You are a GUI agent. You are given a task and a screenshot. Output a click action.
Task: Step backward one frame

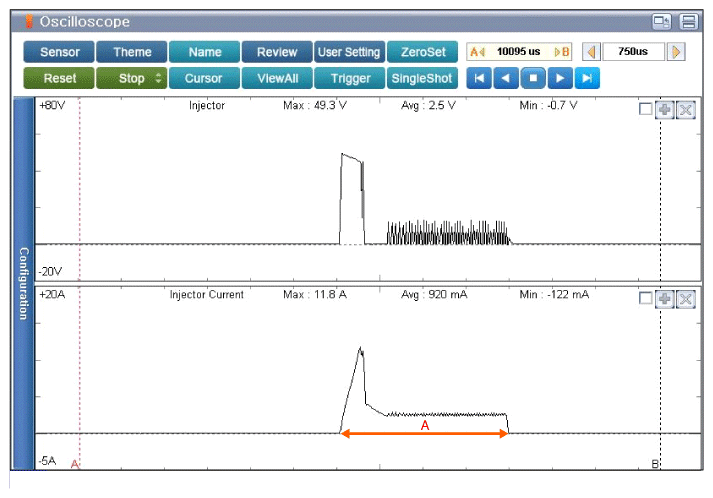pyautogui.click(x=507, y=78)
